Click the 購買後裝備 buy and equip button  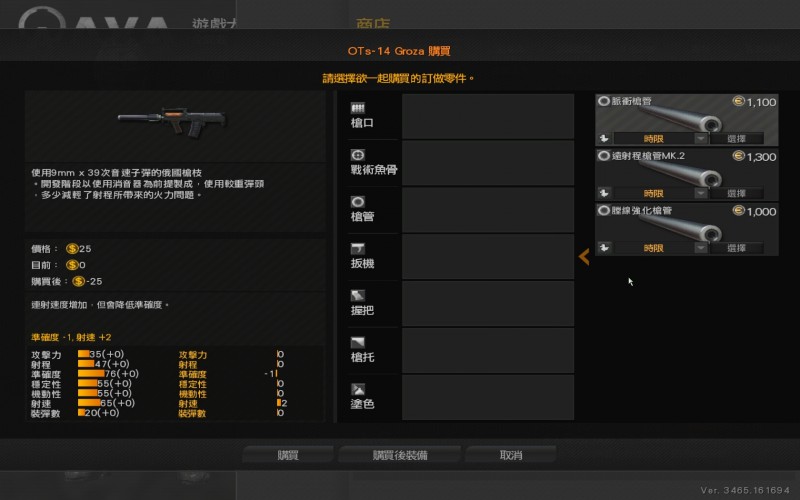[399, 455]
